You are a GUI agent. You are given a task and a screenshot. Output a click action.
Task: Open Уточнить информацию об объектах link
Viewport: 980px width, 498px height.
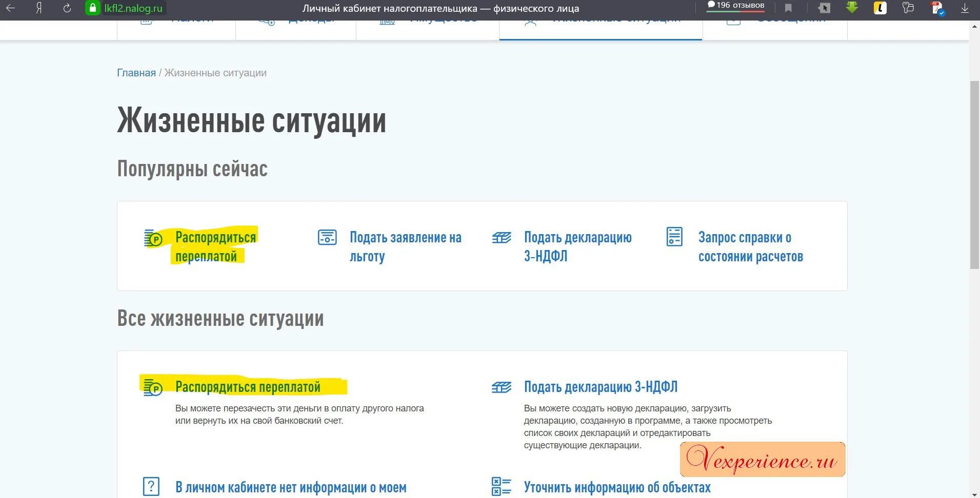click(x=617, y=487)
